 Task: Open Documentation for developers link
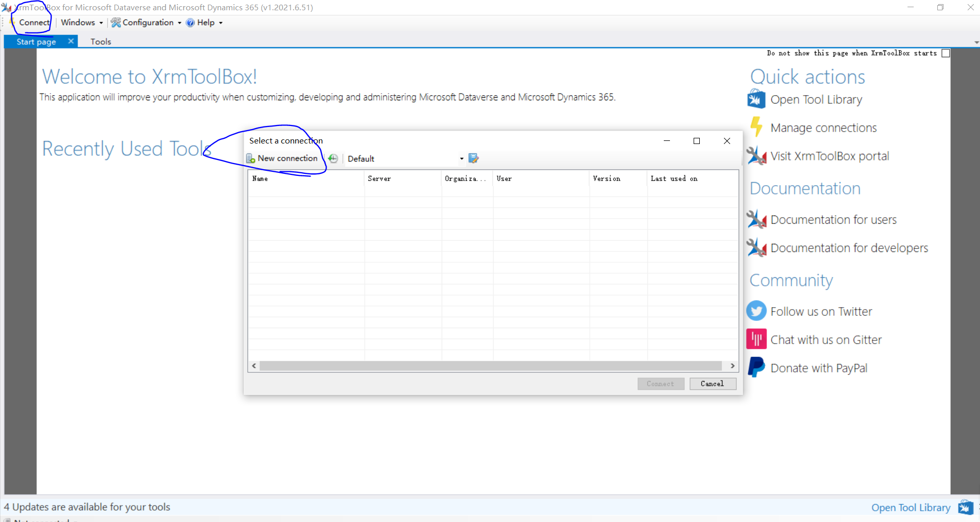[x=849, y=248]
